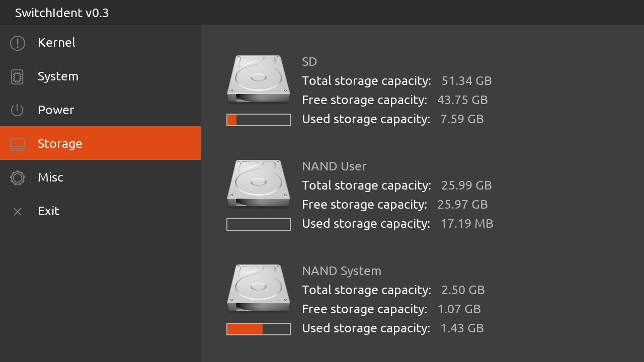
Task: Click the SD total capacity value 51.34 GB
Action: tap(466, 81)
